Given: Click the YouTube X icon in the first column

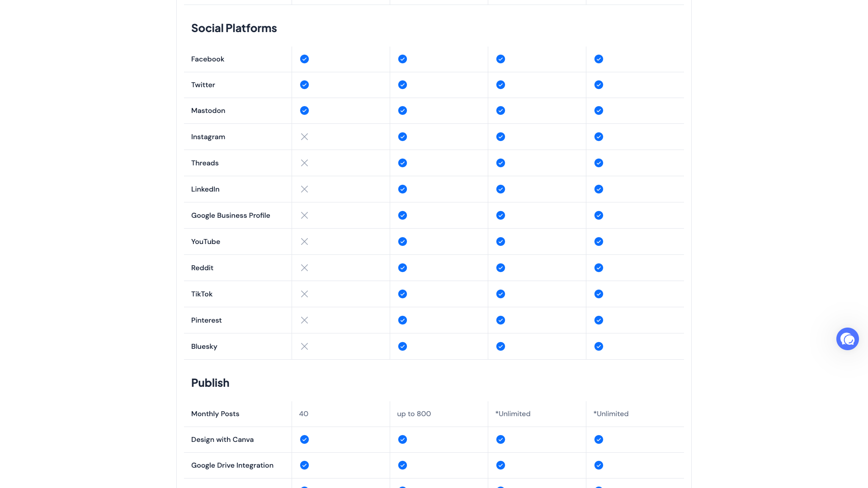Looking at the screenshot, I should pos(304,241).
